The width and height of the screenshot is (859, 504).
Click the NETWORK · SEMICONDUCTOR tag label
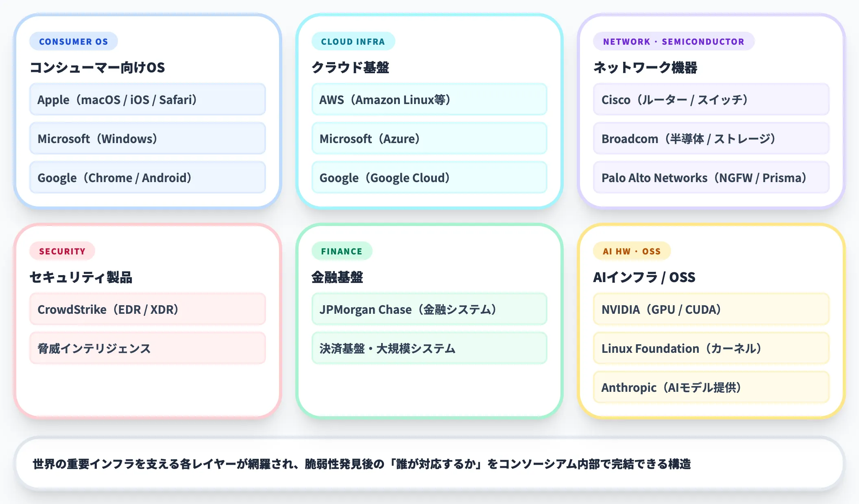coord(674,41)
